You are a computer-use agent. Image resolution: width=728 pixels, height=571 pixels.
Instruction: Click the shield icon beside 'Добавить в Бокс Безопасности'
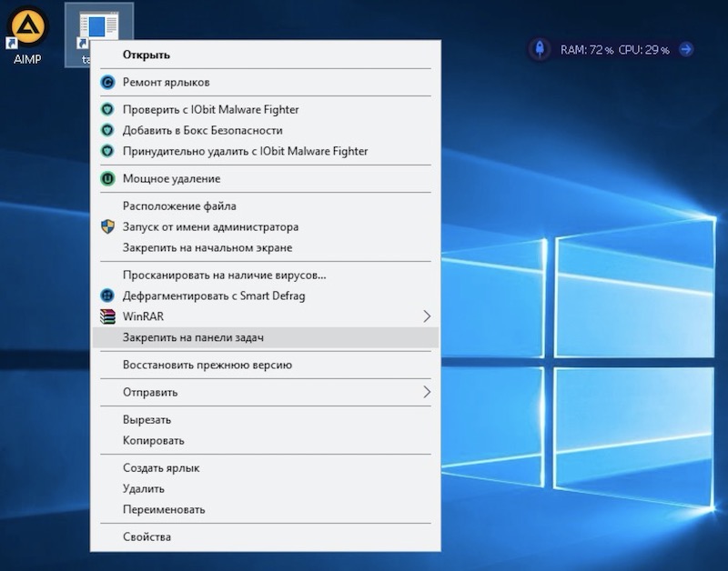[x=107, y=130]
